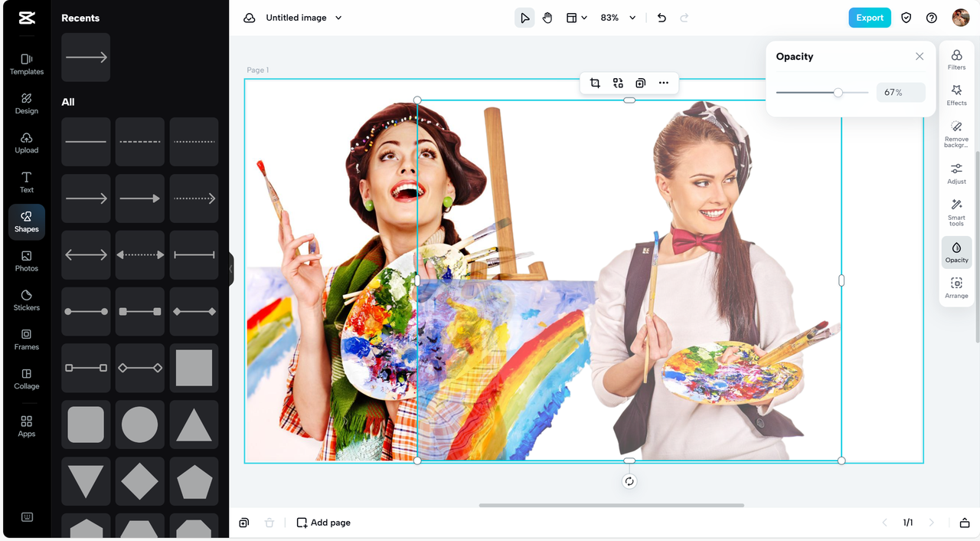Screen dimensions: 980x541
Task: Open the canvas layout dropdown
Action: coord(577,18)
